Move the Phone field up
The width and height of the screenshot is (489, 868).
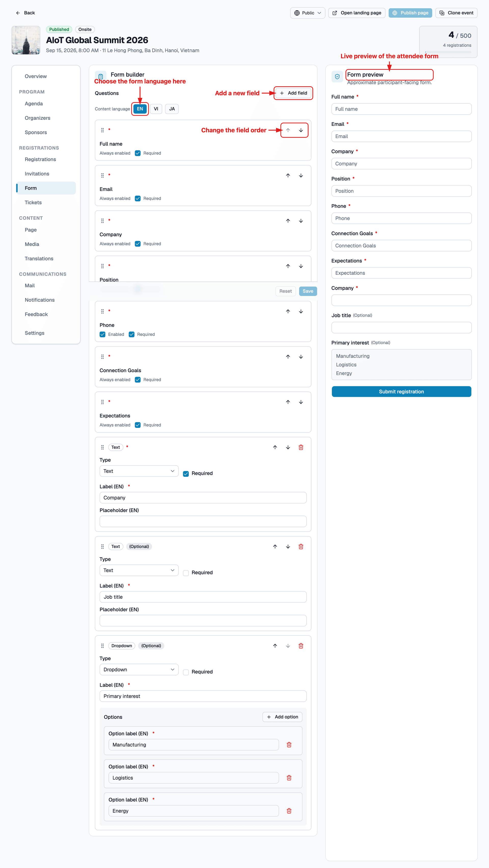coord(288,311)
